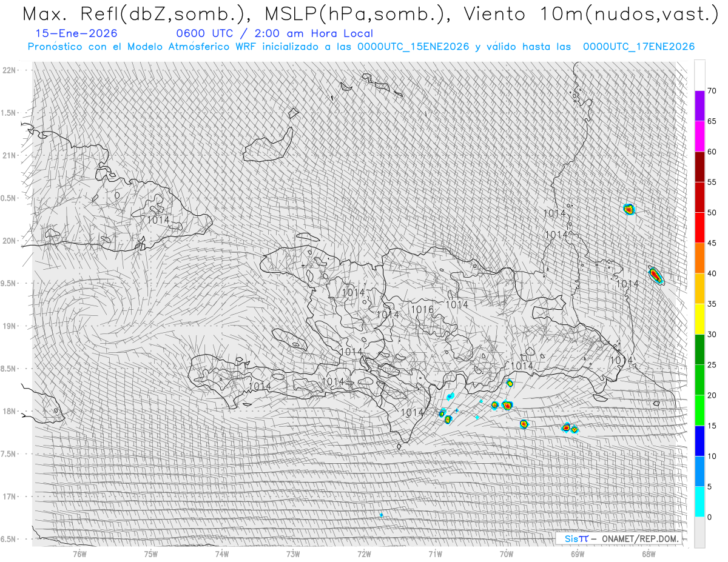Click the '35' value on the color scale
728x562 pixels.
click(712, 304)
